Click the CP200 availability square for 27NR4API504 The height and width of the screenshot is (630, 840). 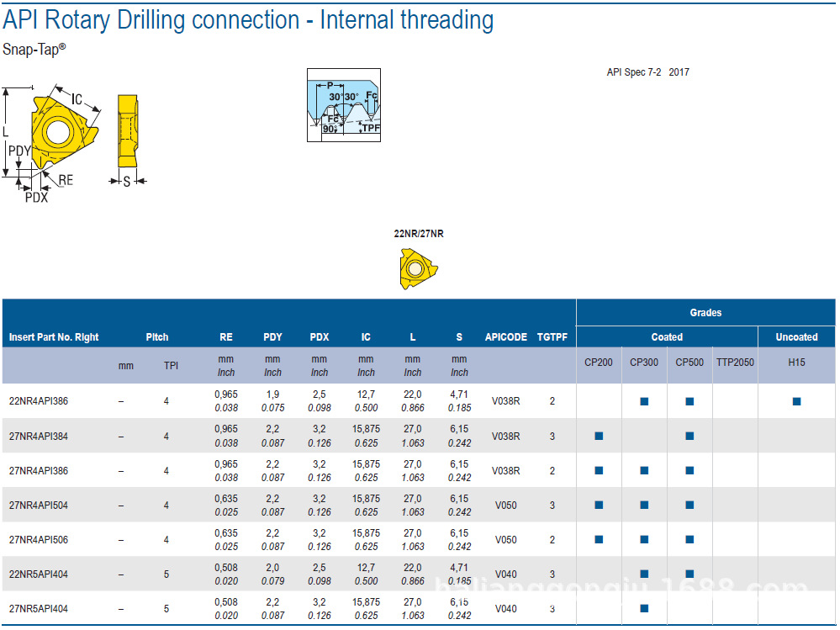[x=599, y=505]
